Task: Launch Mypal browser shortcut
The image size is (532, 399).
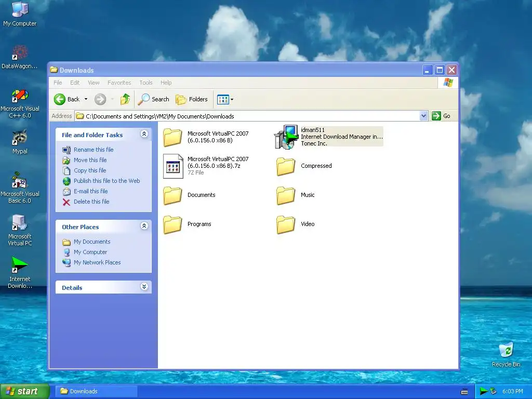Action: click(x=20, y=142)
